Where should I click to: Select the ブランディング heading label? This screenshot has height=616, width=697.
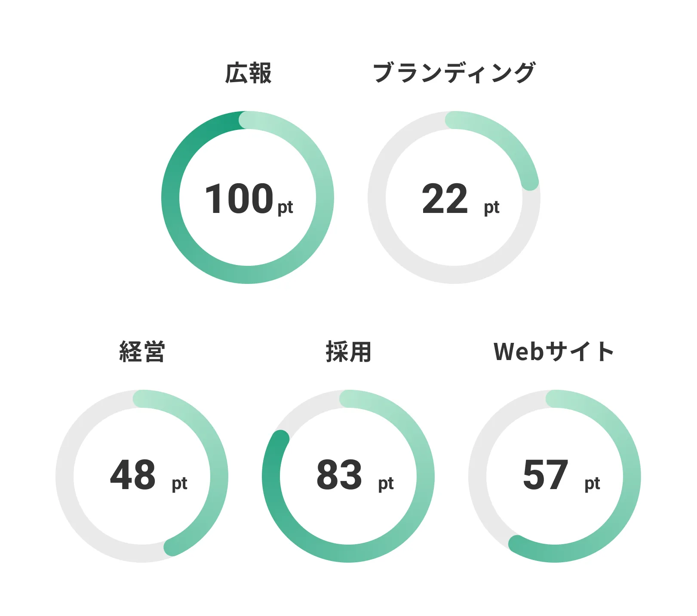[x=454, y=73]
